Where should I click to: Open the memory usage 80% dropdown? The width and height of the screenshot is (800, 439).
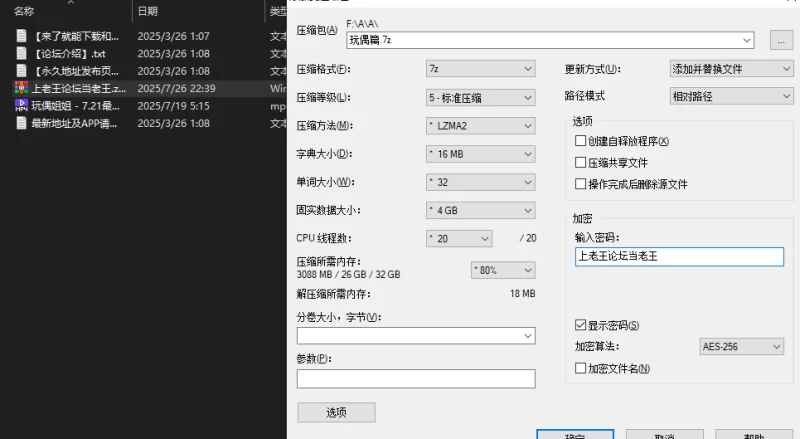click(x=503, y=270)
